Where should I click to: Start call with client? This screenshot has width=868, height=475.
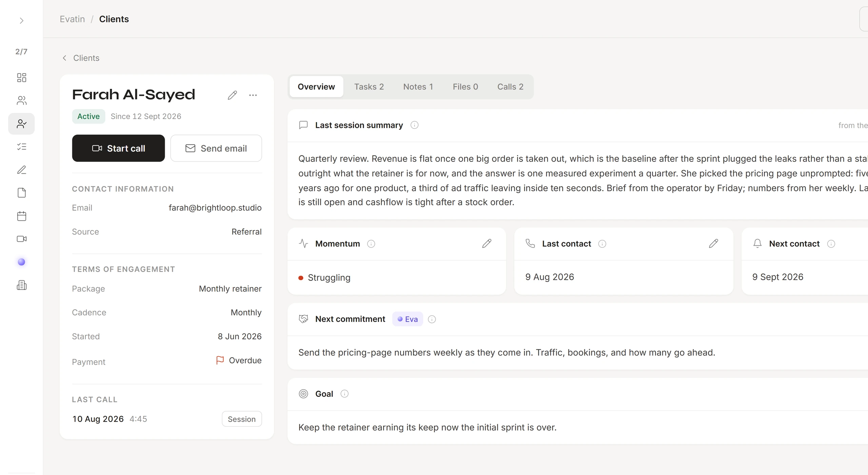tap(118, 148)
